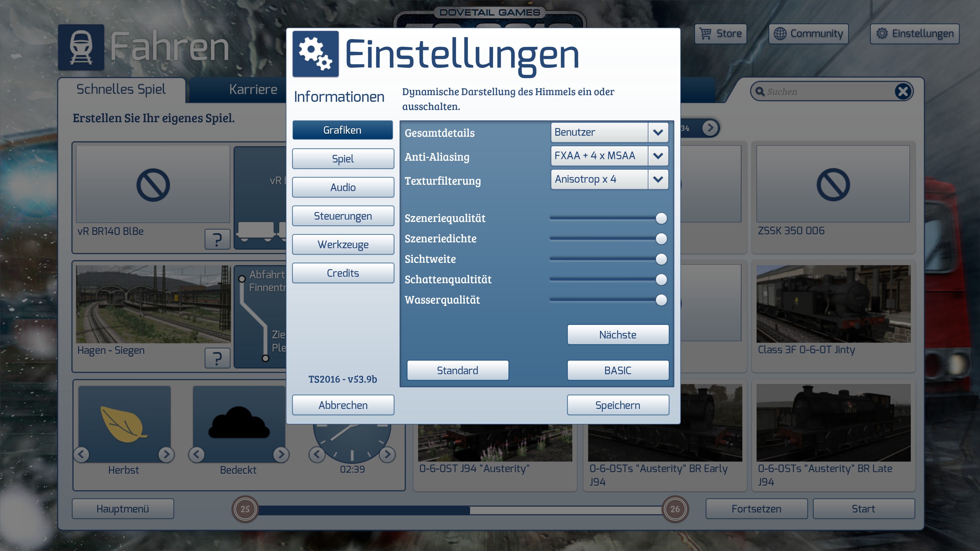Click the Schattenqualität slider handle
Image resolution: width=980 pixels, height=551 pixels.
pos(661,280)
